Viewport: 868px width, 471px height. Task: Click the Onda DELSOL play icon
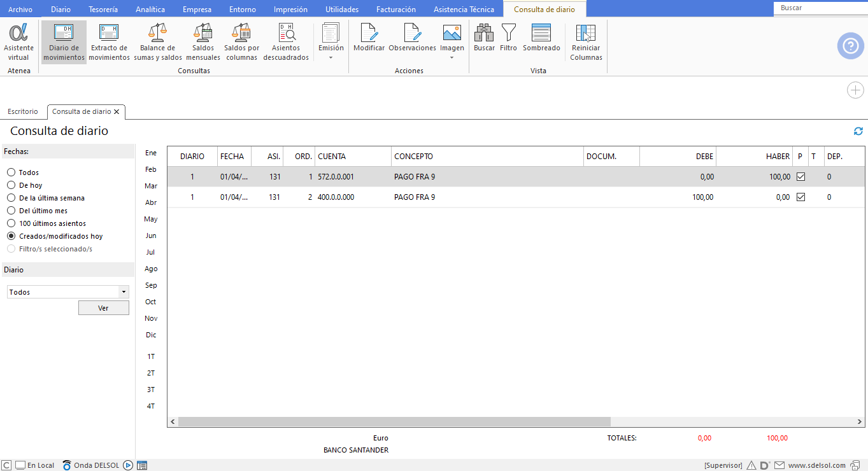pyautogui.click(x=128, y=465)
